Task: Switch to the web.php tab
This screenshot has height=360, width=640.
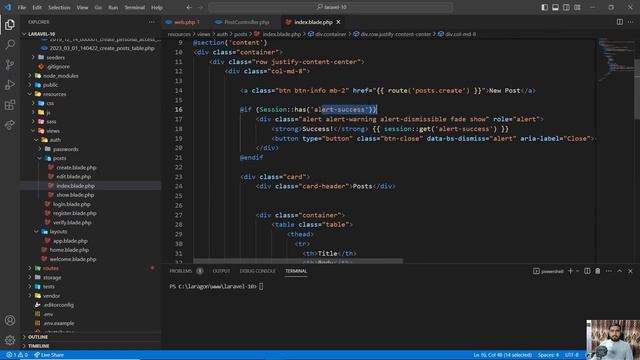Action: pyautogui.click(x=183, y=22)
